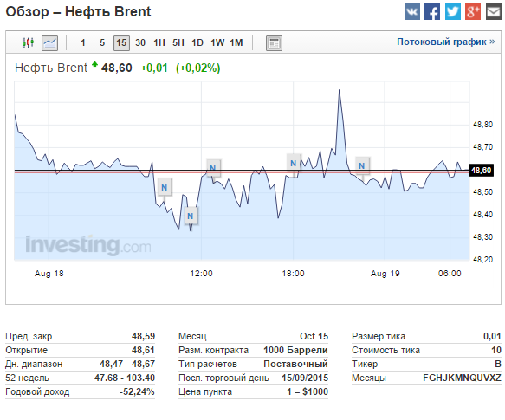Screen dimensions: 505x420
Task: Select 1D interval
Action: click(197, 42)
